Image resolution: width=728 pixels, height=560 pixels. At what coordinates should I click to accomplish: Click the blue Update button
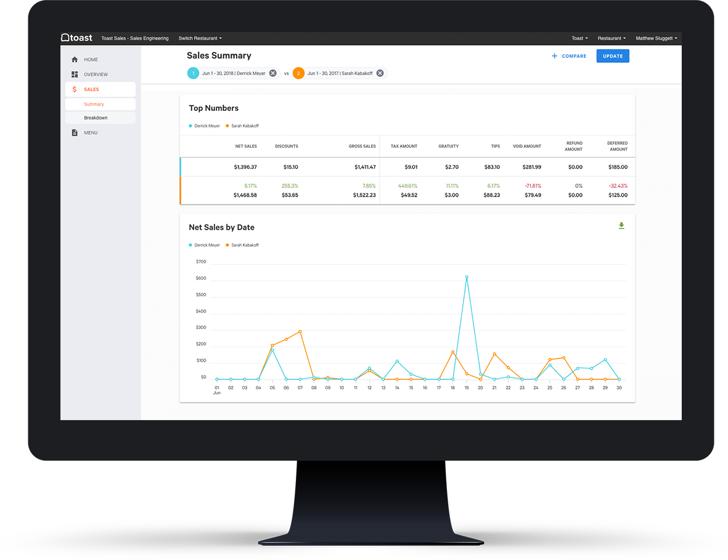[x=613, y=56]
